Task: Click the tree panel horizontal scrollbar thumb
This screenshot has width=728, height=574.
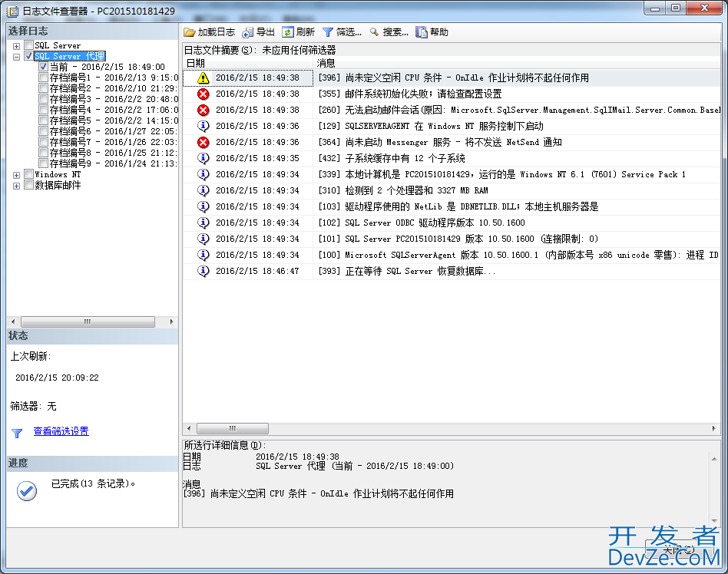Action: [x=88, y=322]
